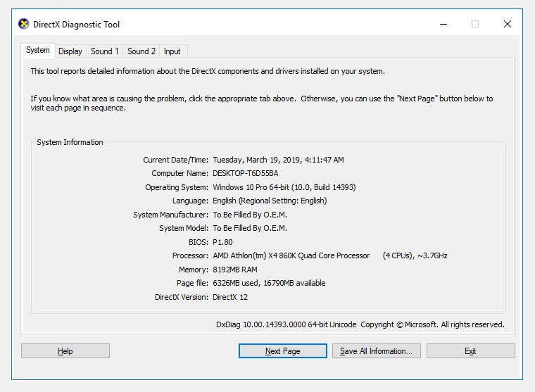This screenshot has height=392, width=535.
Task: Click memory value '8192MB RAM'
Action: point(235,270)
